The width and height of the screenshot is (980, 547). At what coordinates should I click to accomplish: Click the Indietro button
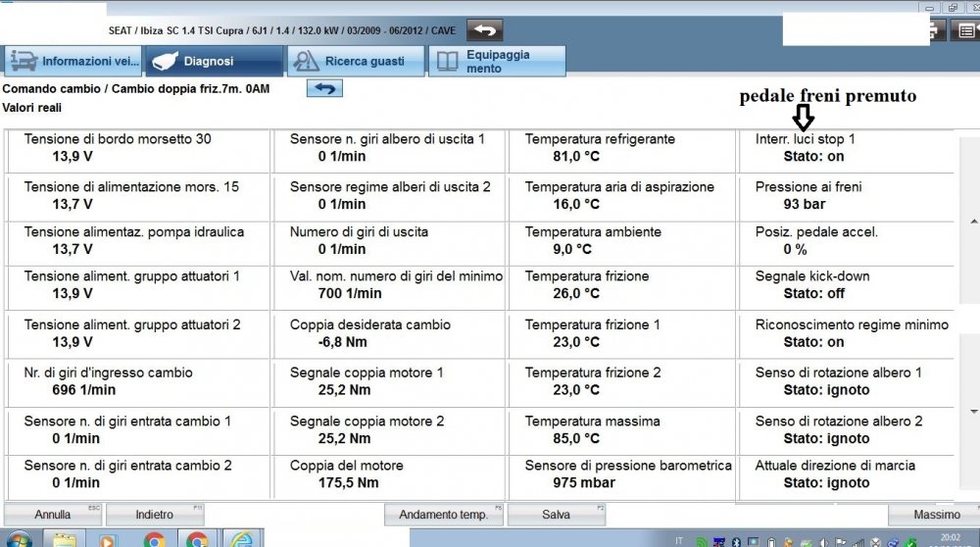(x=154, y=515)
